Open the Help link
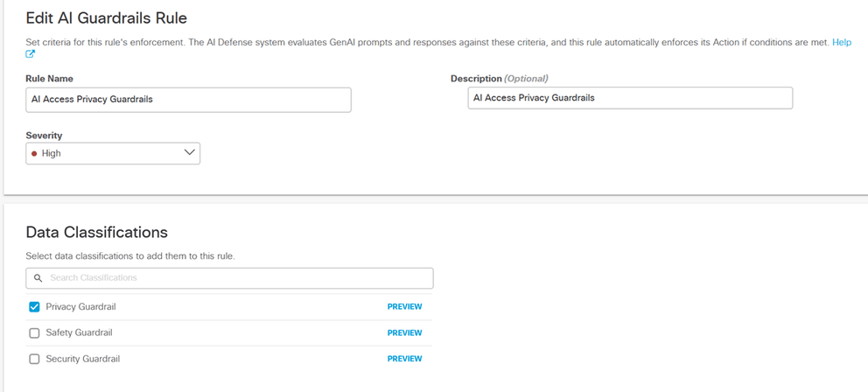 pyautogui.click(x=841, y=42)
